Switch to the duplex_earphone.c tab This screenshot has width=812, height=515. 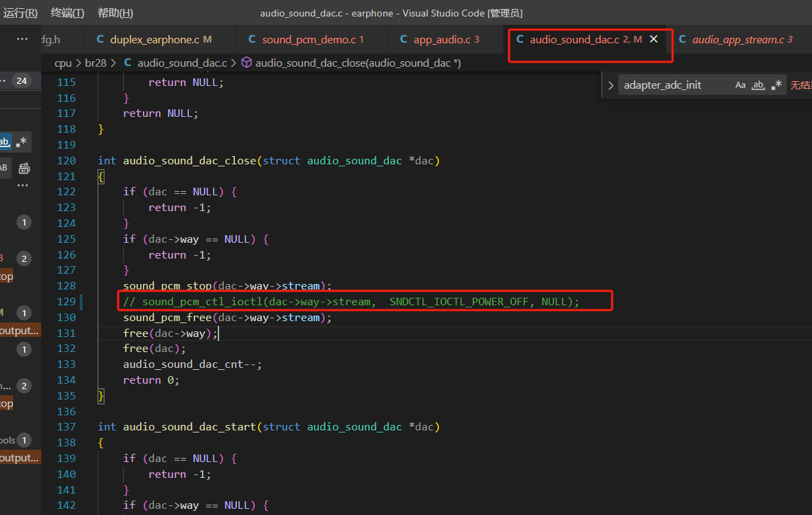[155, 39]
